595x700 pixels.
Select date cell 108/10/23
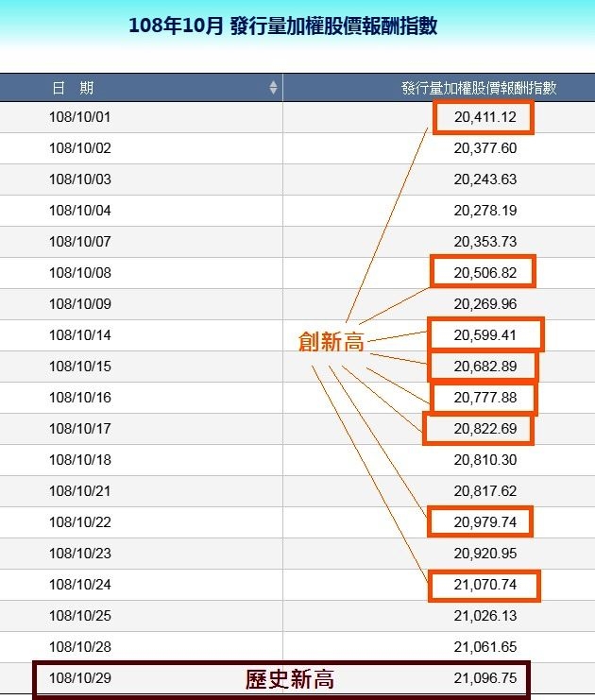[80, 554]
